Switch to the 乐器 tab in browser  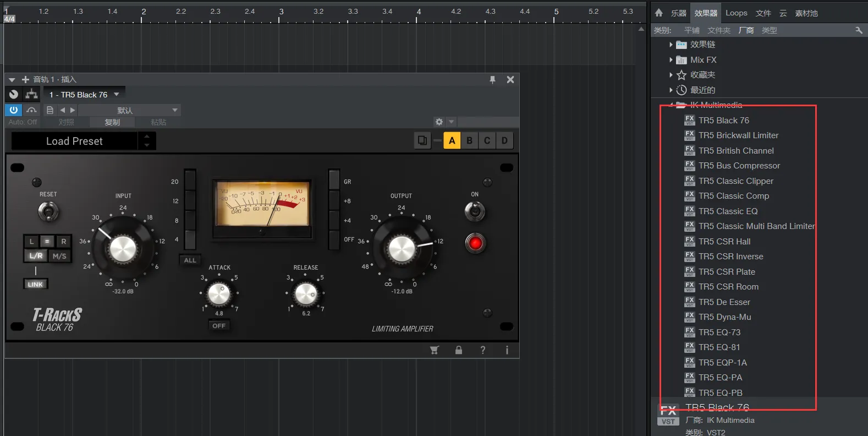click(678, 13)
